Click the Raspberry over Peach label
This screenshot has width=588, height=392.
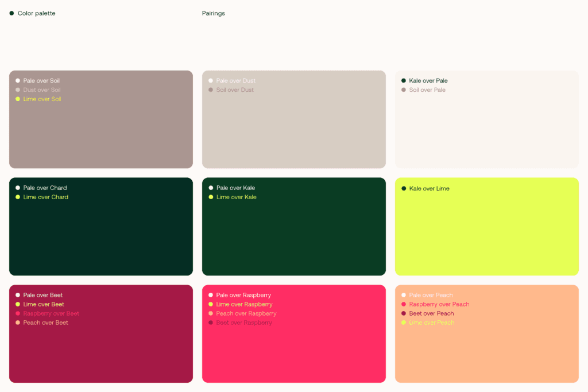pyautogui.click(x=439, y=304)
